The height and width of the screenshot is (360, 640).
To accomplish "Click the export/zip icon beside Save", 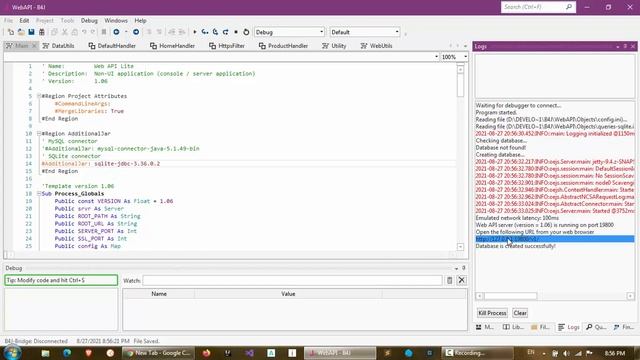I will (x=42, y=32).
